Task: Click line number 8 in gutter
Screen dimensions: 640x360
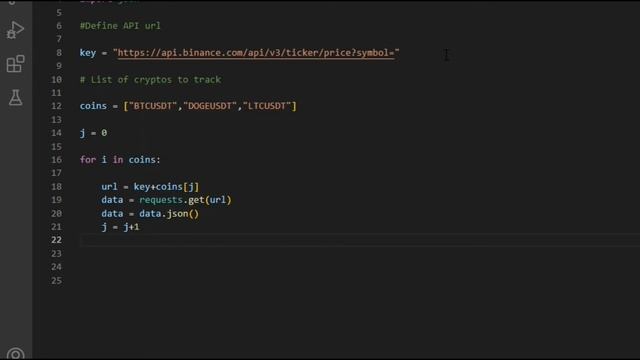Action: coord(59,53)
